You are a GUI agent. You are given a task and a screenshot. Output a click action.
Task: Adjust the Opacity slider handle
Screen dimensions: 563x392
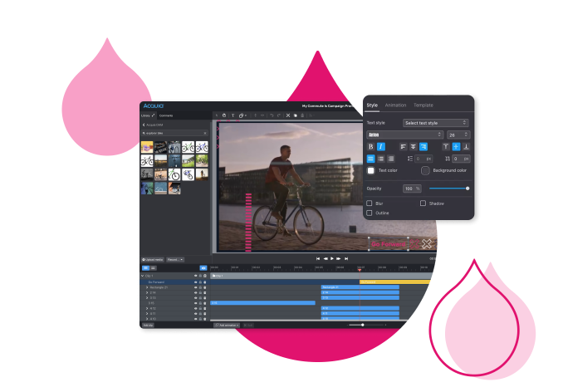468,189
